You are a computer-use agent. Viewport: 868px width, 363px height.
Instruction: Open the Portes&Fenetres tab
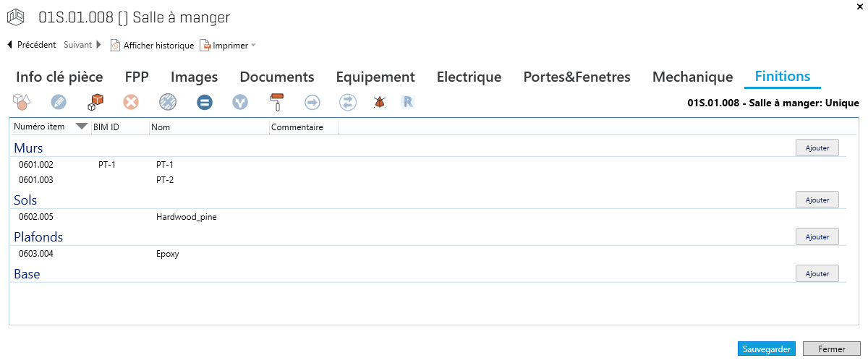tap(576, 77)
